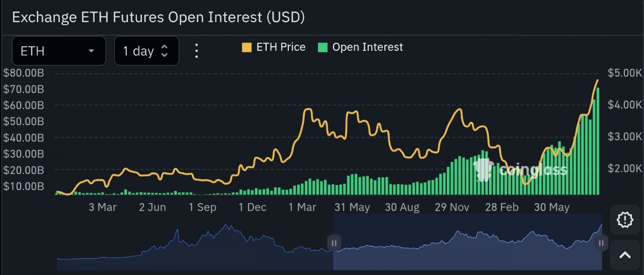Click the interval up-down stepper arrows
Viewport: 644px width, 275px height.
pyautogui.click(x=164, y=51)
